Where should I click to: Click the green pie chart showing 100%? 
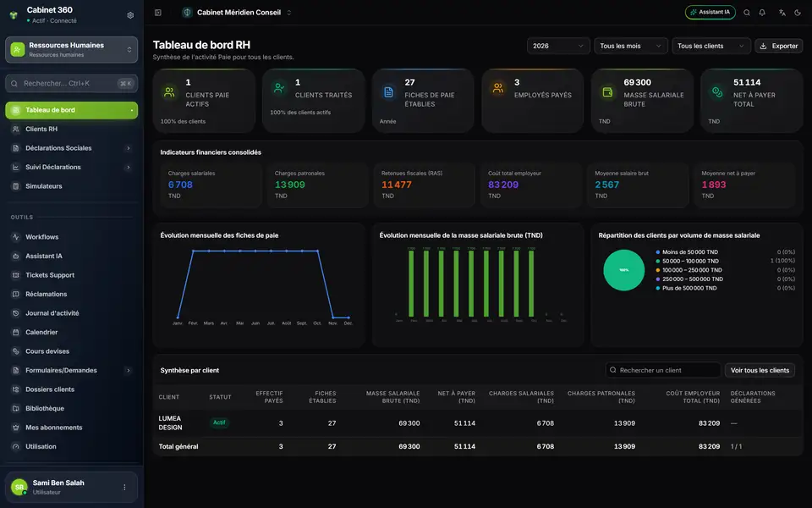624,270
